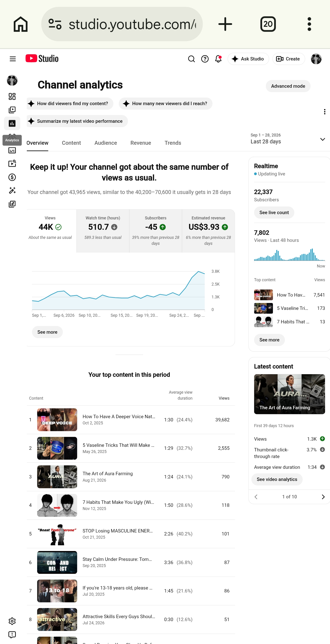Open account avatar in top bar
Viewport: 330px width, 644px height.
point(316,59)
